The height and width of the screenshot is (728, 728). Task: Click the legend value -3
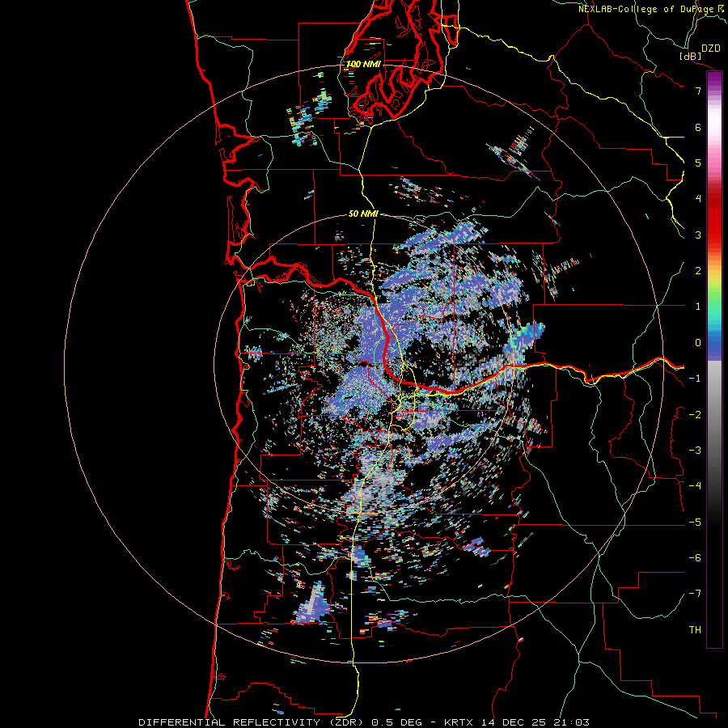pos(695,450)
